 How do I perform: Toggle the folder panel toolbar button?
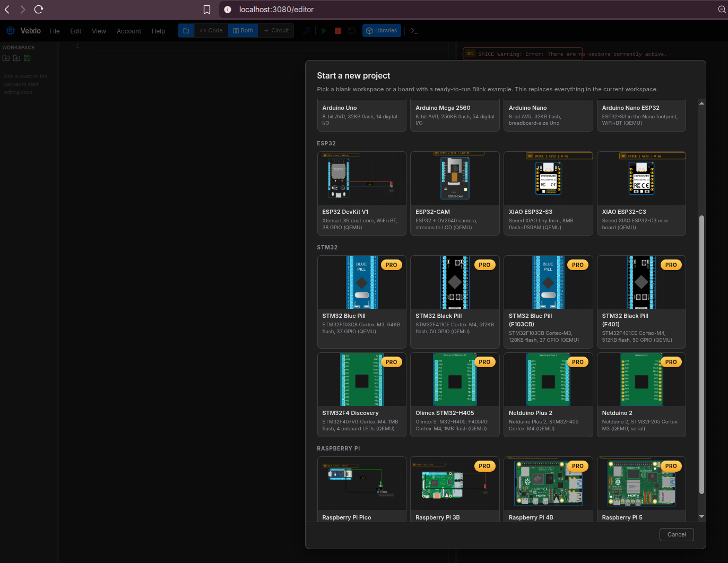pyautogui.click(x=186, y=31)
